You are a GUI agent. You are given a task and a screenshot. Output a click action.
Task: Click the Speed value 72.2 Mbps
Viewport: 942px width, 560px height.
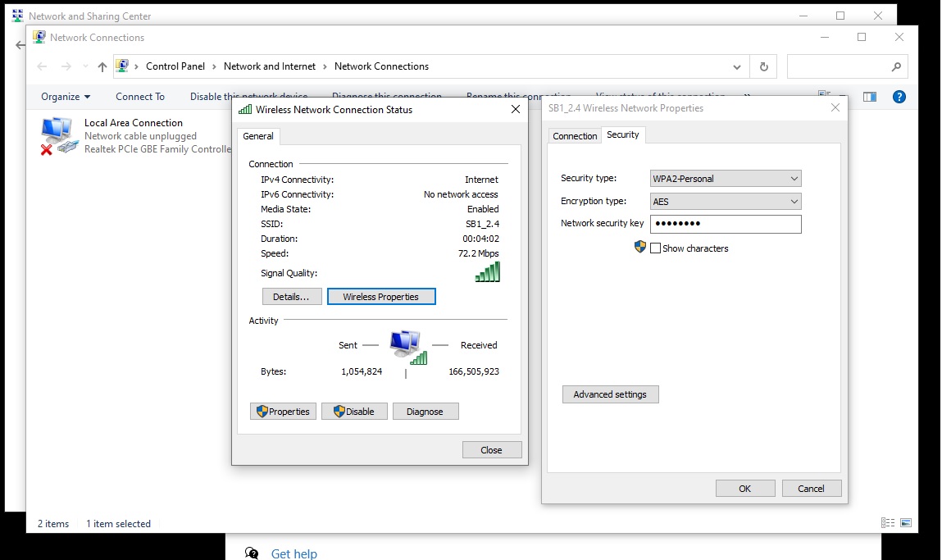pyautogui.click(x=478, y=253)
